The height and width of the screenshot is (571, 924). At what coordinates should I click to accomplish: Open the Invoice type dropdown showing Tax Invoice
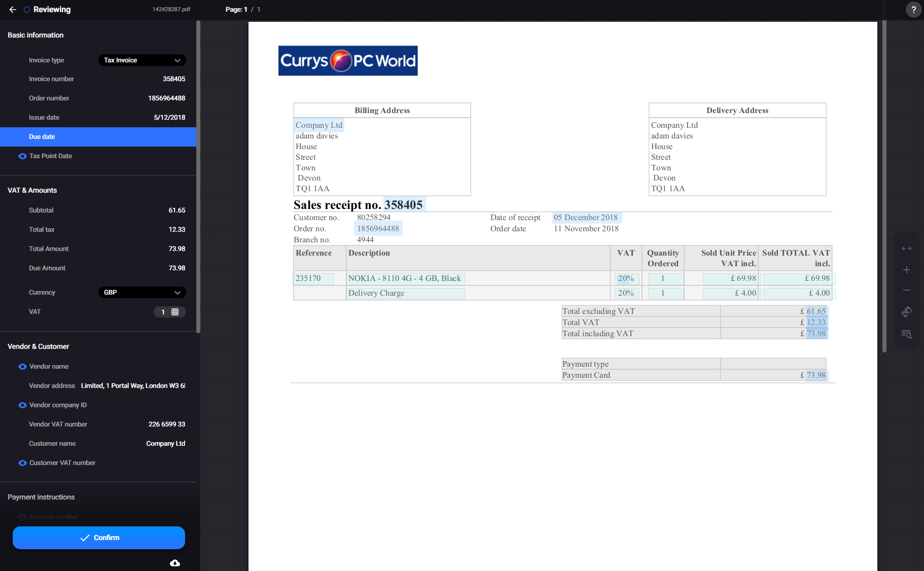141,60
